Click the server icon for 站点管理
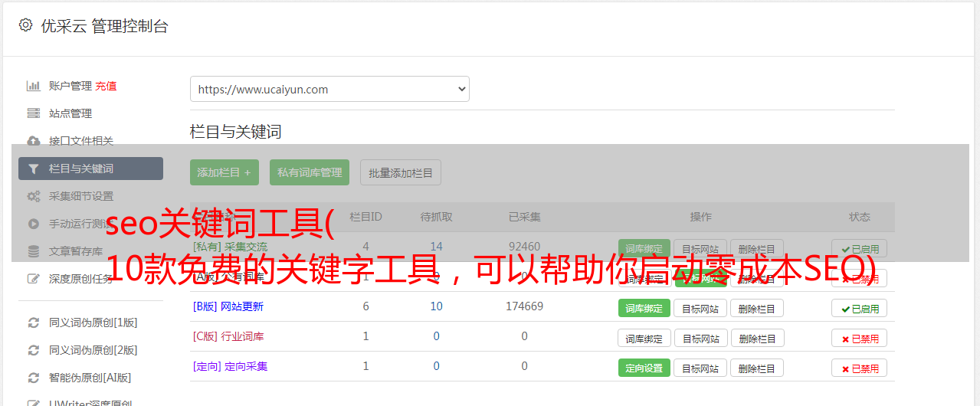This screenshot has width=980, height=406. pyautogui.click(x=33, y=113)
